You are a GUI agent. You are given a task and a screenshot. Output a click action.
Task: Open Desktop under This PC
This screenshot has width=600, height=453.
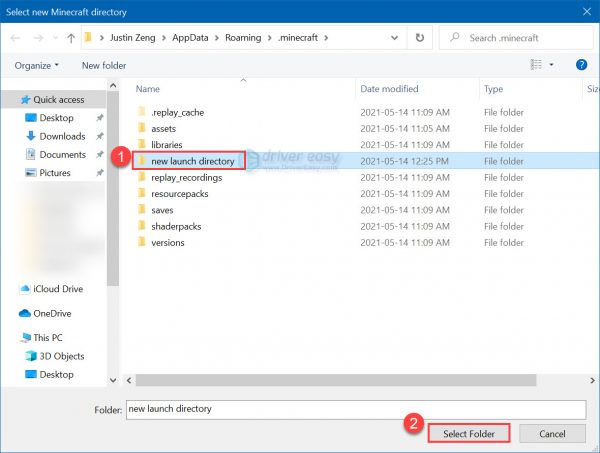click(56, 375)
